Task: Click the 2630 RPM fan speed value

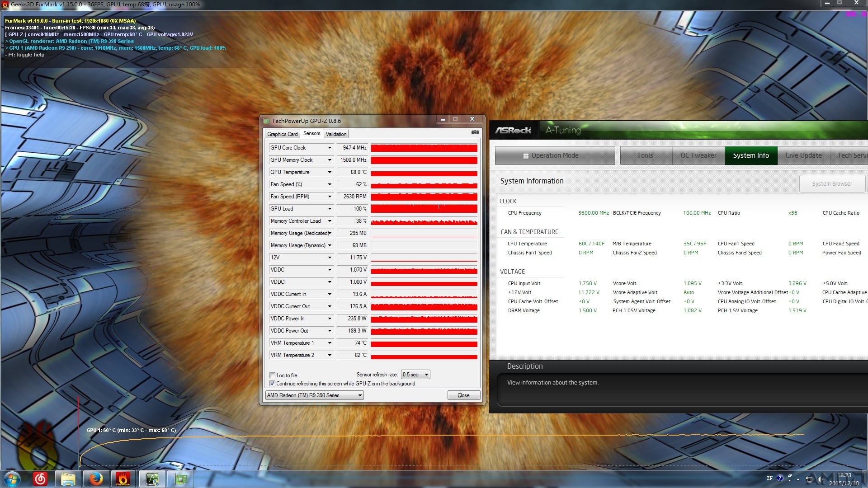Action: point(353,197)
